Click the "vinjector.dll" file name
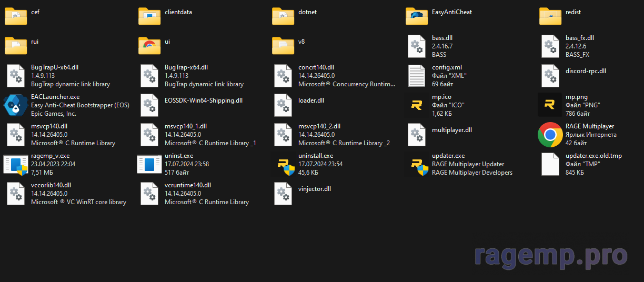 315,188
